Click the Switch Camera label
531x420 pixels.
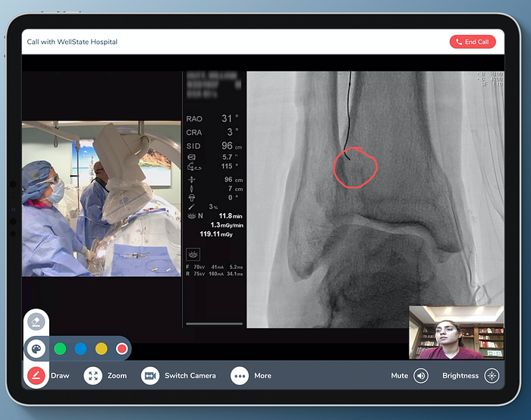pyautogui.click(x=190, y=375)
